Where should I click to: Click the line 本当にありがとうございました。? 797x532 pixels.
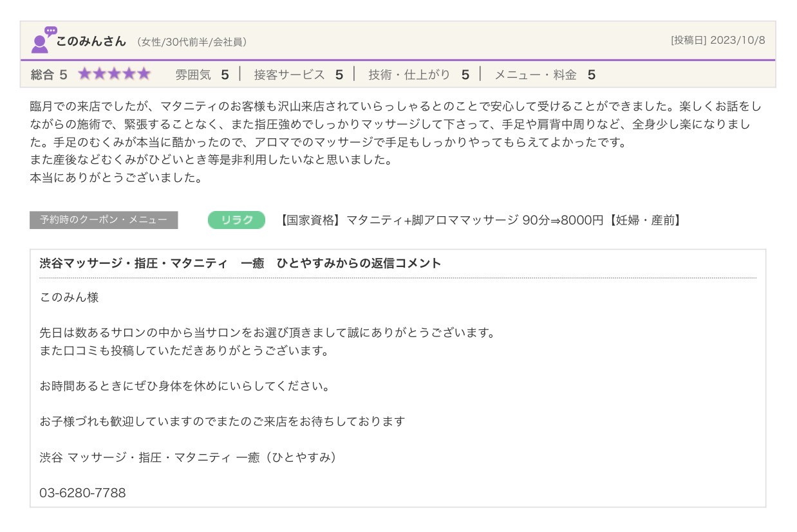117,178
